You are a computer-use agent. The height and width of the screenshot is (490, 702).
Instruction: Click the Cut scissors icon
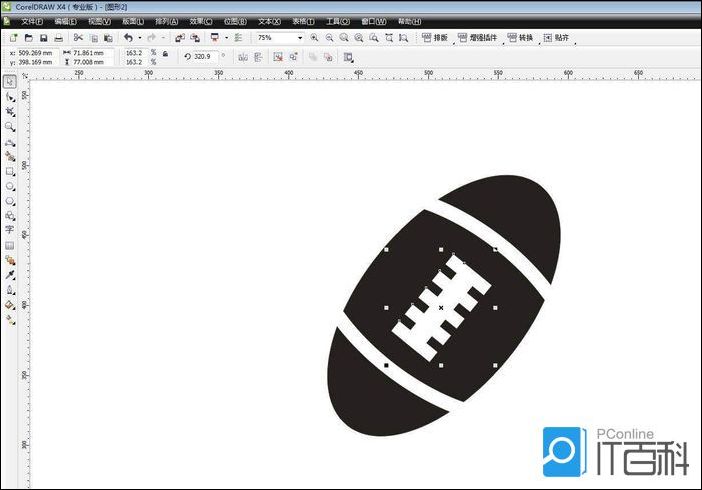click(78, 38)
